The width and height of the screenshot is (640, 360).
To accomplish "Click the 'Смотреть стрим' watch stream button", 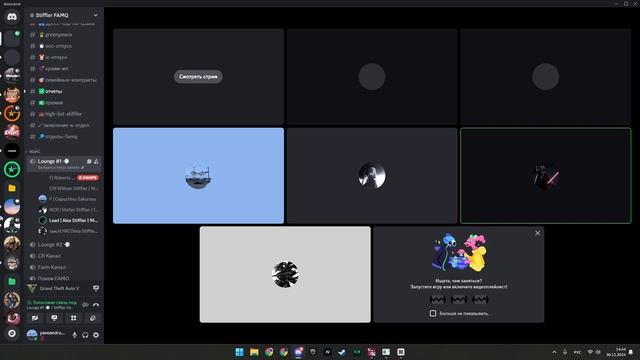I will click(198, 77).
